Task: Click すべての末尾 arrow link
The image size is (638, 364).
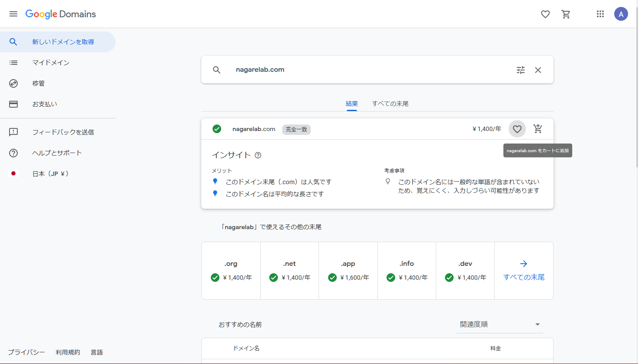Action: (524, 271)
